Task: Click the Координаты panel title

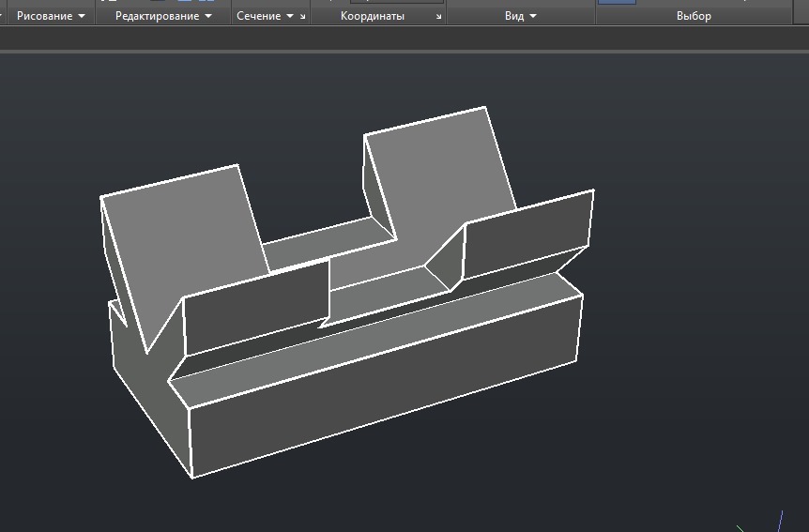Action: pos(372,16)
